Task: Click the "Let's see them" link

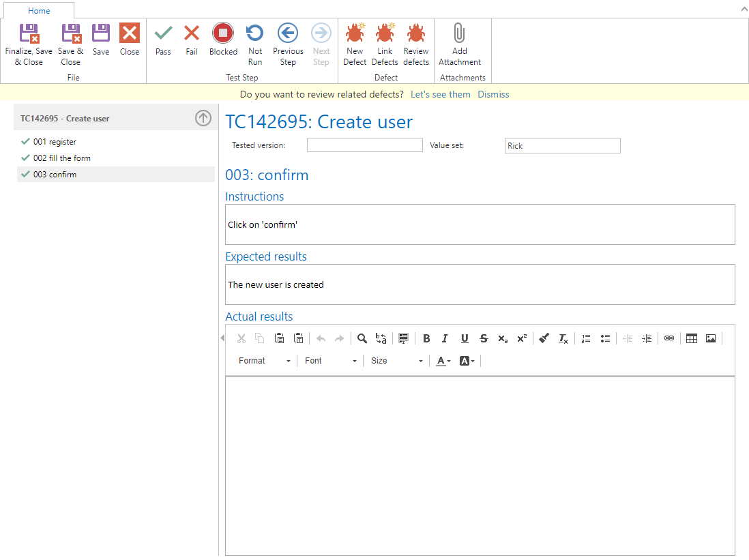Action: click(440, 94)
